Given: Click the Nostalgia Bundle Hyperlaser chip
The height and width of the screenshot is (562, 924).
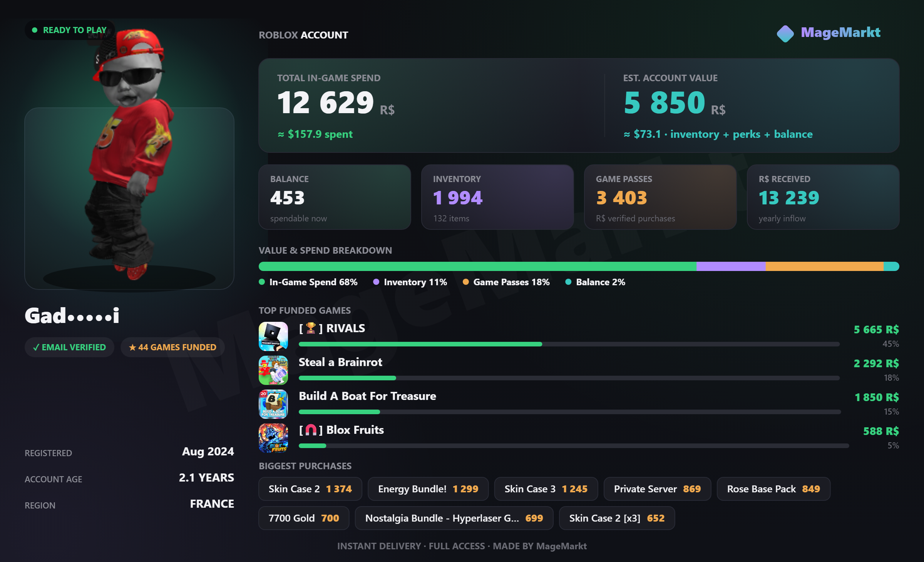Looking at the screenshot, I should pos(454,518).
